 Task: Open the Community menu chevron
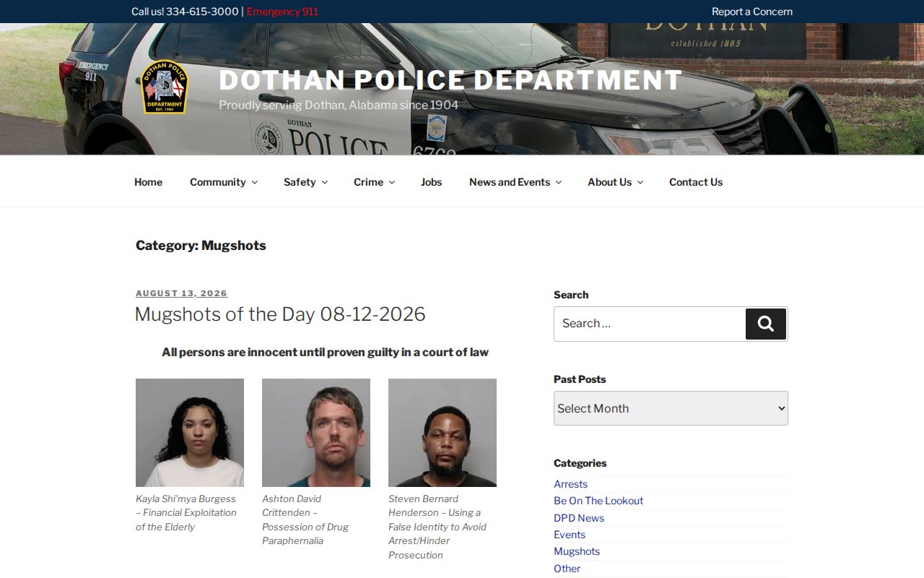[x=254, y=183]
